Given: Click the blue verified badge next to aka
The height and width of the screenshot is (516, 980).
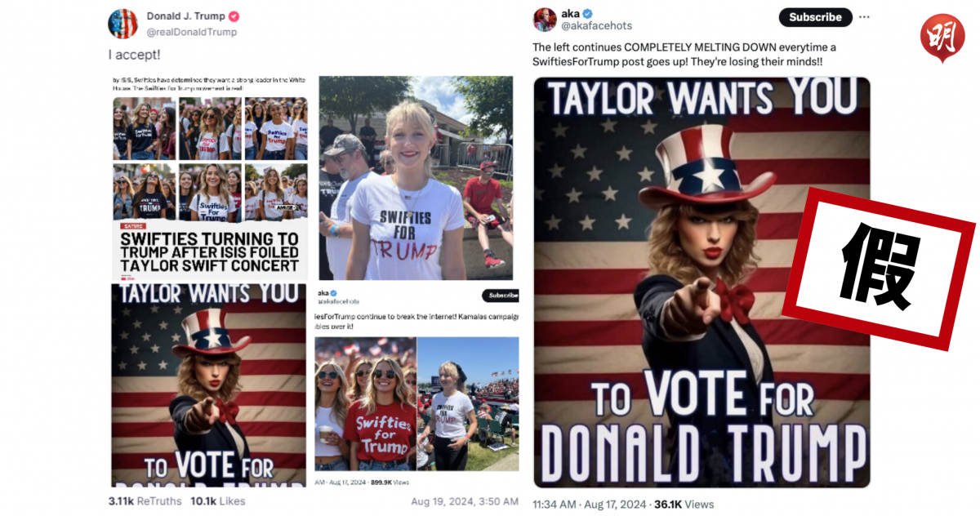Looking at the screenshot, I should pyautogui.click(x=587, y=14).
